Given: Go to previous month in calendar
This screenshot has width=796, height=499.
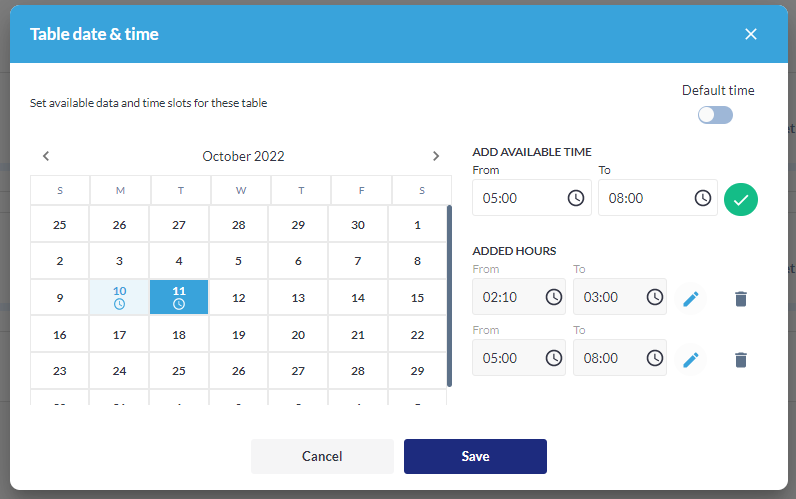Looking at the screenshot, I should 46,156.
